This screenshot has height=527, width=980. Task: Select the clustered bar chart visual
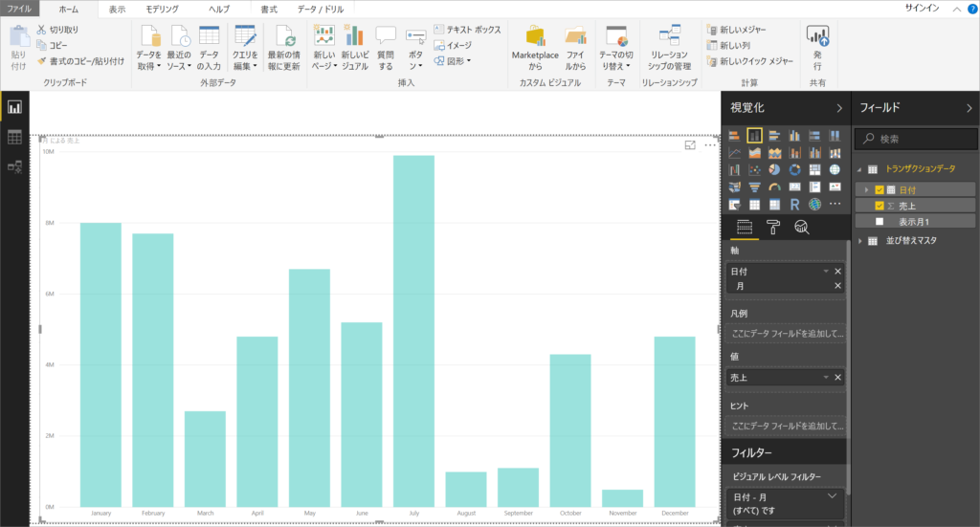click(x=774, y=136)
